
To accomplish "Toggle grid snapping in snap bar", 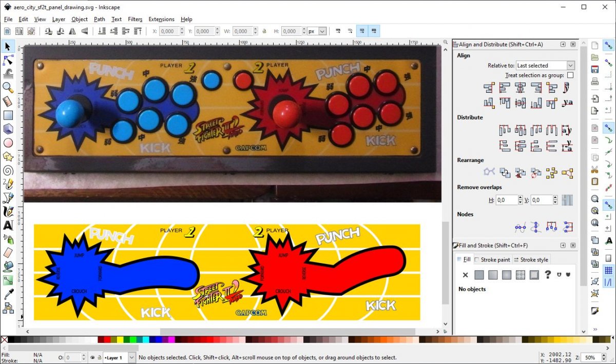I will pyautogui.click(x=609, y=270).
